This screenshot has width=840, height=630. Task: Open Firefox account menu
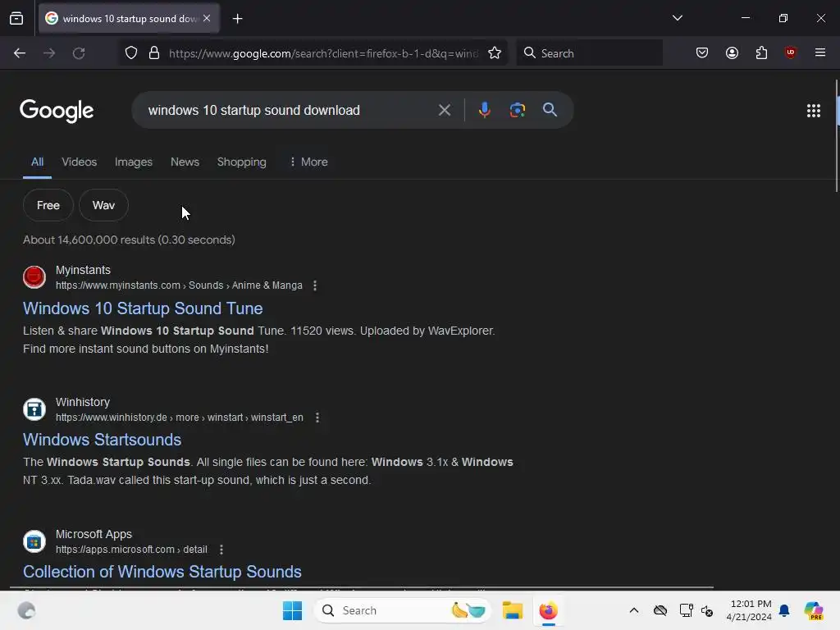coord(732,53)
